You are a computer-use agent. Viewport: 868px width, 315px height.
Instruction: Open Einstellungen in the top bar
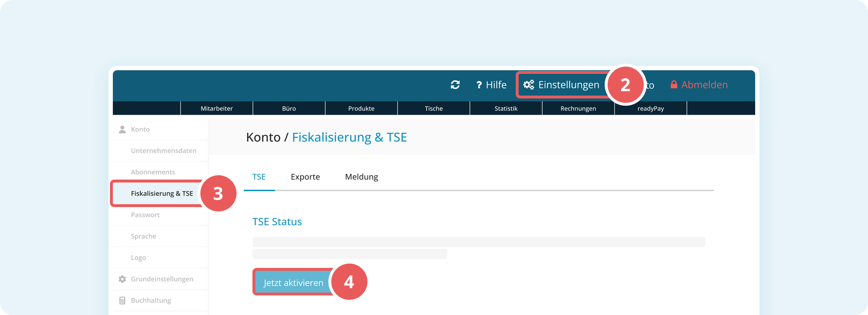coord(561,85)
